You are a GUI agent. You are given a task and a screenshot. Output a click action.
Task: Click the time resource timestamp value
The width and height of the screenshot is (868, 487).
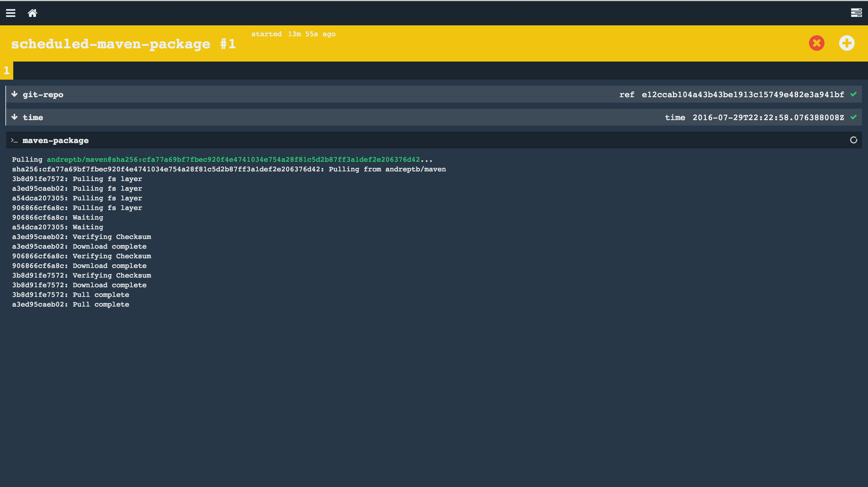pos(768,118)
